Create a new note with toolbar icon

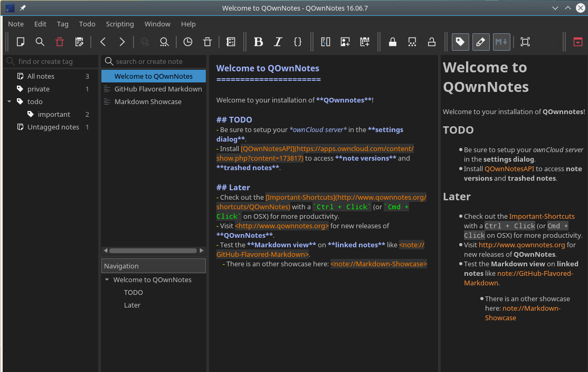coord(21,42)
